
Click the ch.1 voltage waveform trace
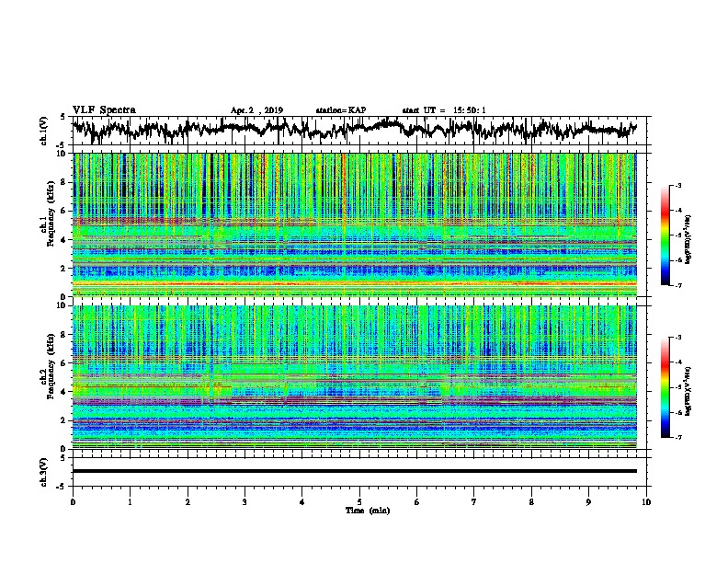pos(355,130)
